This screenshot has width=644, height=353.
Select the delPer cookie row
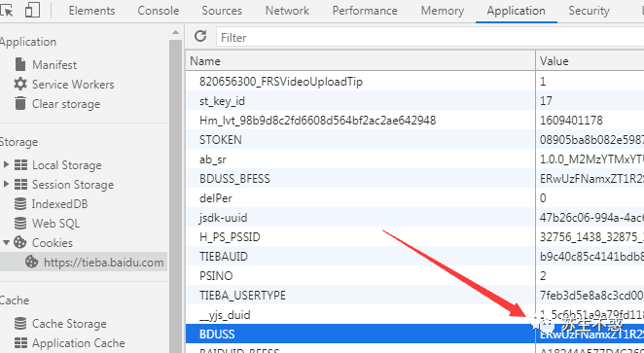[x=414, y=197]
